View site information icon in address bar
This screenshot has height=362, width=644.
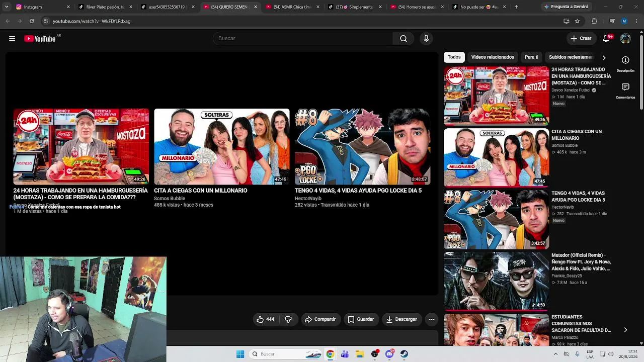(46, 21)
